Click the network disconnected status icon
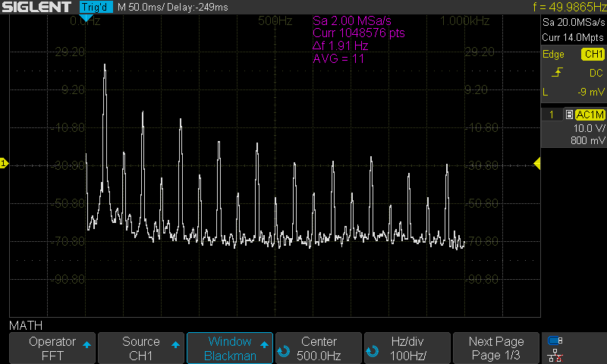The height and width of the screenshot is (364, 607). coord(555,355)
